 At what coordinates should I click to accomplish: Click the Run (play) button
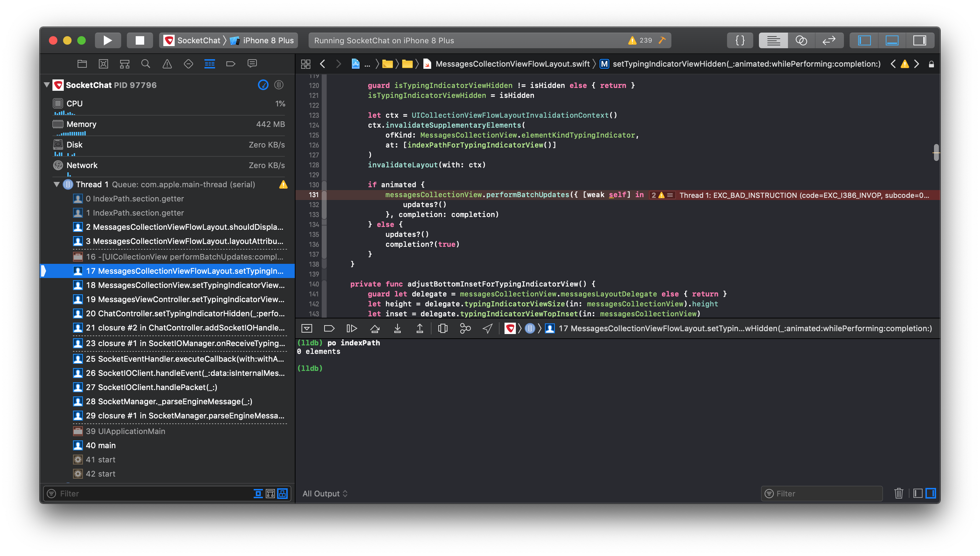108,40
